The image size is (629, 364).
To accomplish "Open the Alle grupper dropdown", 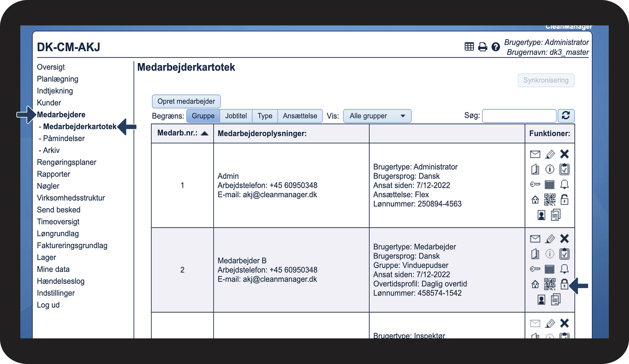I will click(377, 116).
